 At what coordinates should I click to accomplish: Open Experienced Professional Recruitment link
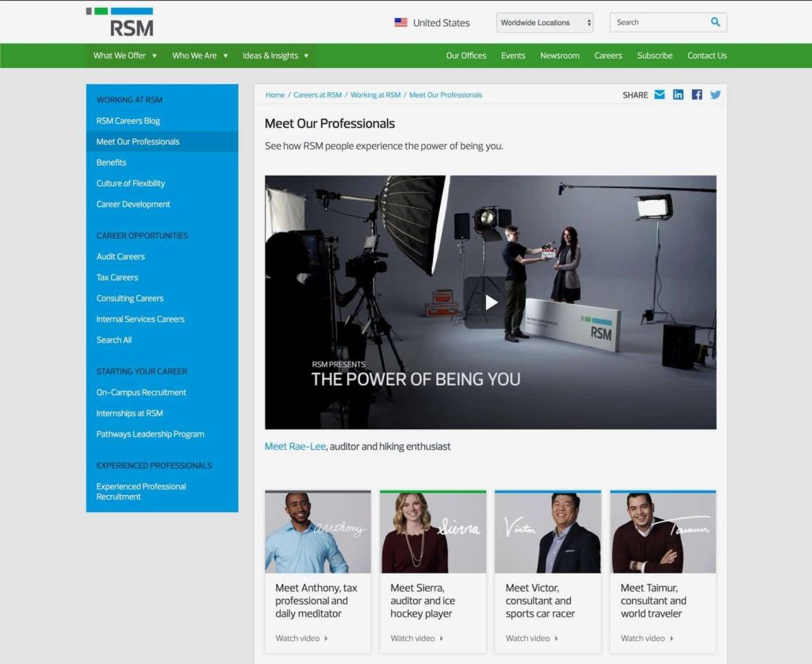click(x=141, y=492)
